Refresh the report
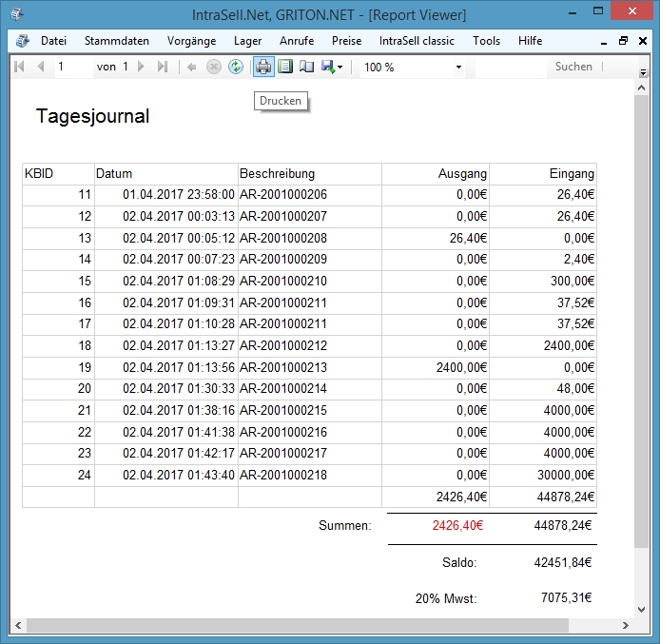 point(236,67)
